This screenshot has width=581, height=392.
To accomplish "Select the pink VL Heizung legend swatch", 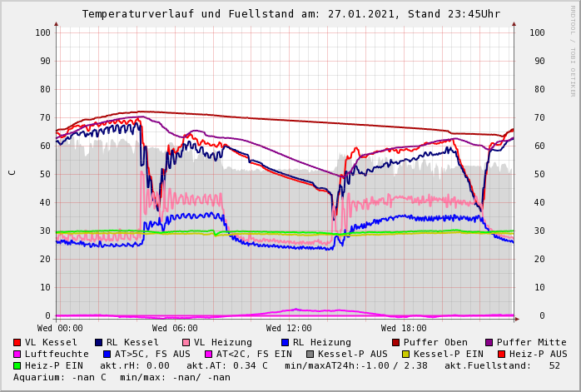I will [x=186, y=343].
